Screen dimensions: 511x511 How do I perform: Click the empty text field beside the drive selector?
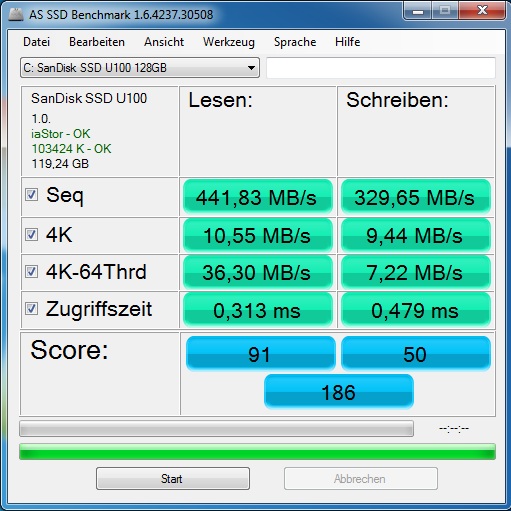pos(381,68)
